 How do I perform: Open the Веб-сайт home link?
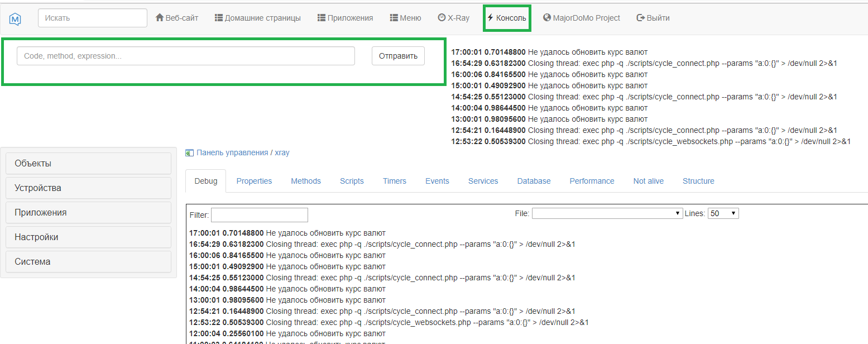[x=177, y=18]
